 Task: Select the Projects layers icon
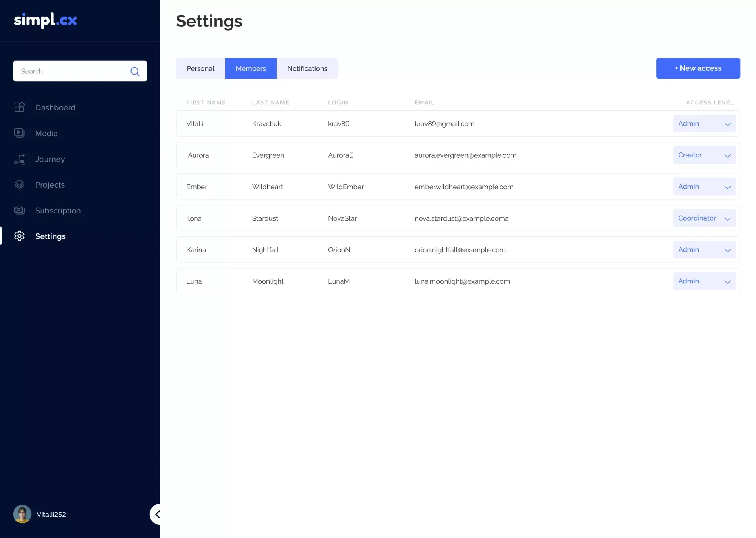point(19,185)
